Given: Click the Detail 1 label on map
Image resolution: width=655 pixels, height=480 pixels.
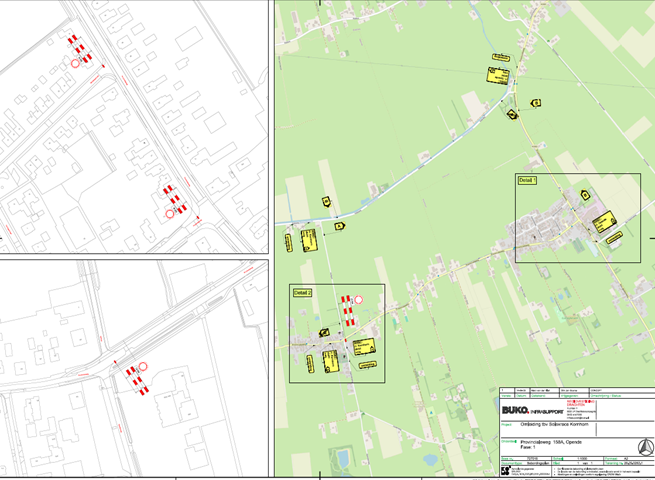Looking at the screenshot, I should 528,180.
